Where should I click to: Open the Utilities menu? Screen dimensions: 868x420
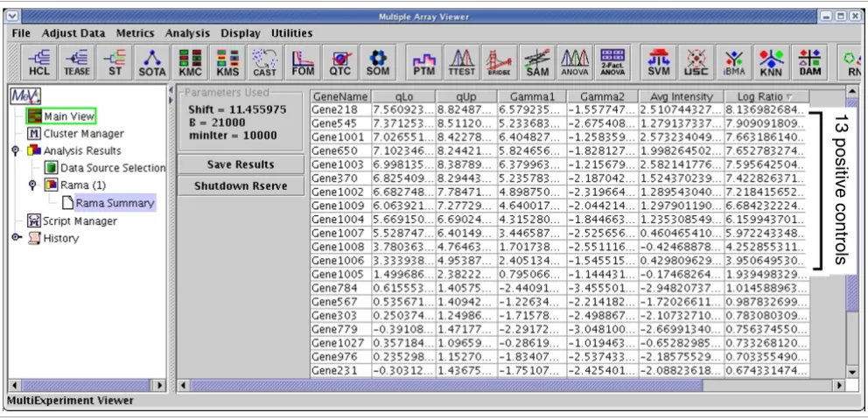[291, 33]
